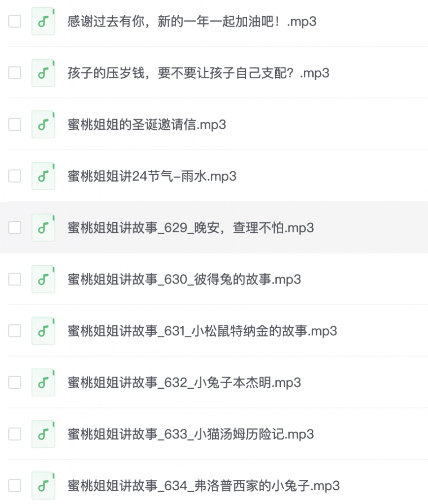Tick the checkbox for 感谢过去有你 mp3
428x504 pixels.
click(x=15, y=21)
